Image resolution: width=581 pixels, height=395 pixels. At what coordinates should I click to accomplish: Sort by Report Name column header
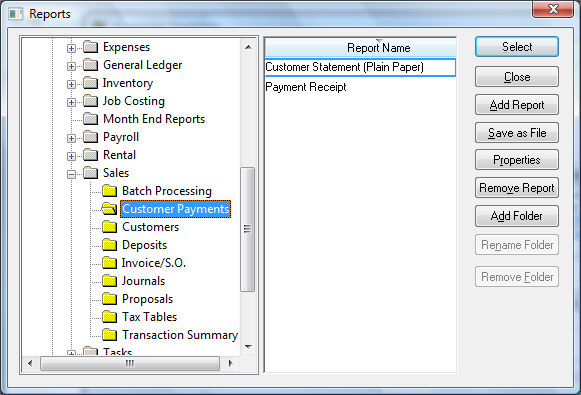pos(360,47)
